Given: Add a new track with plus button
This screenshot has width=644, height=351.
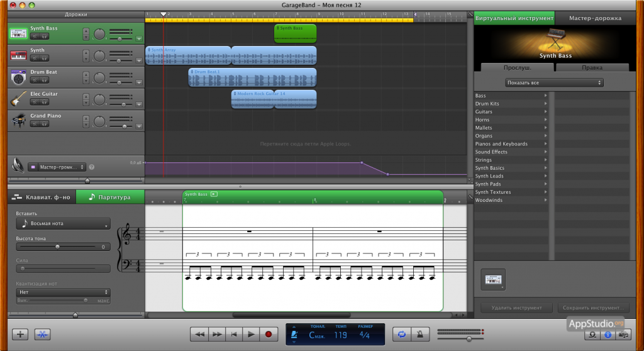Looking at the screenshot, I should 20,335.
